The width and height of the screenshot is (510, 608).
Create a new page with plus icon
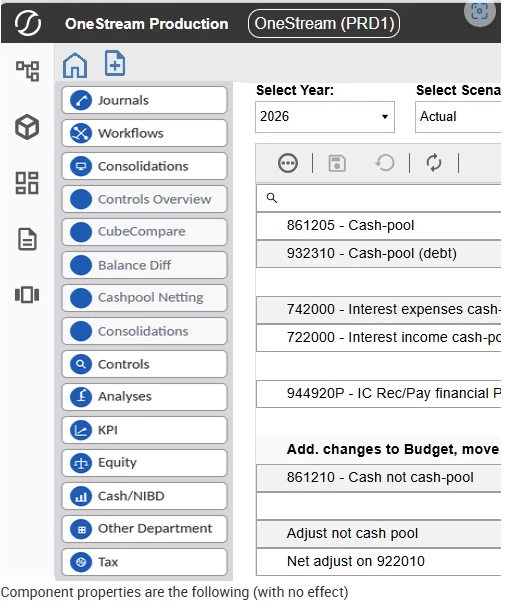[115, 63]
